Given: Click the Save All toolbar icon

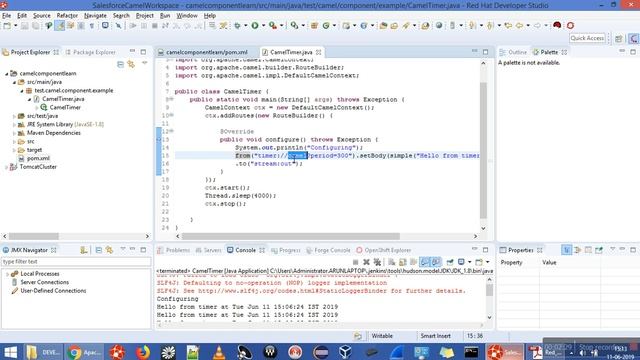Looking at the screenshot, I should pyautogui.click(x=36, y=26).
